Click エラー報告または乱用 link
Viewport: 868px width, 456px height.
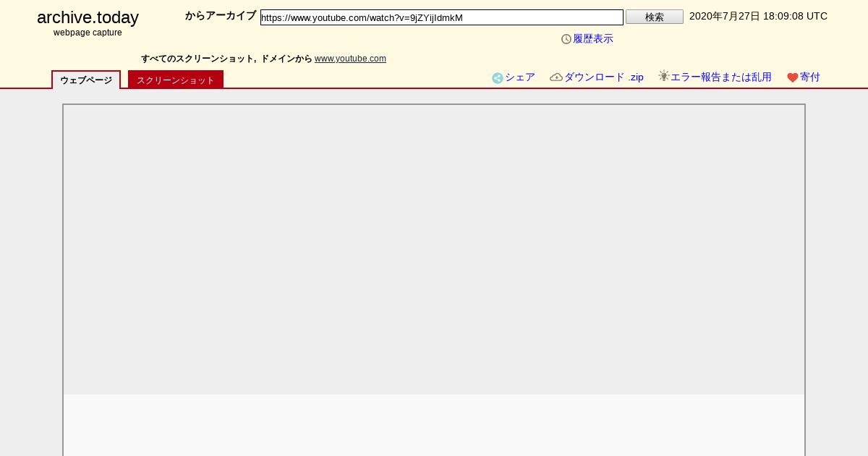(721, 77)
